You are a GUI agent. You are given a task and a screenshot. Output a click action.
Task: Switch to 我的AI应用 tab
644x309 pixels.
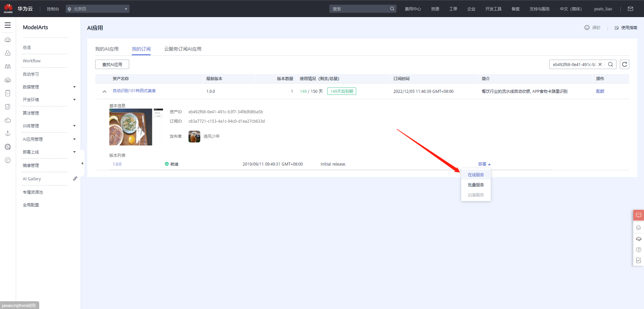pyautogui.click(x=107, y=49)
